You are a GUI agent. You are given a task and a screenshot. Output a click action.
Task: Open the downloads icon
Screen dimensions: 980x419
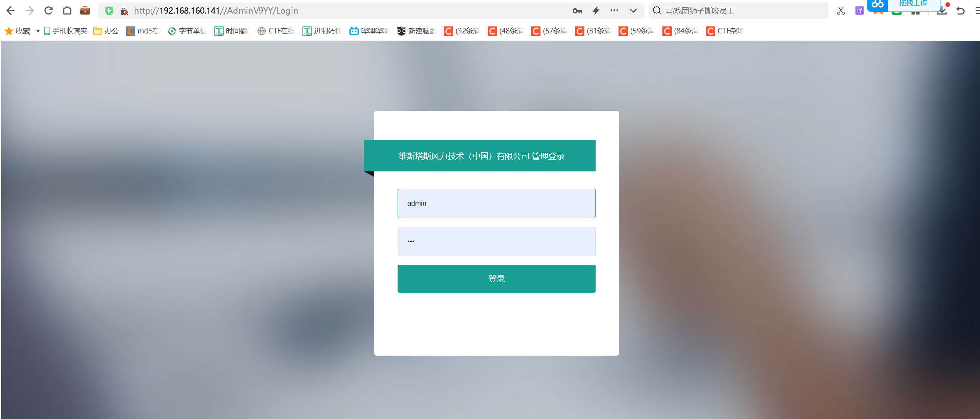tap(942, 11)
